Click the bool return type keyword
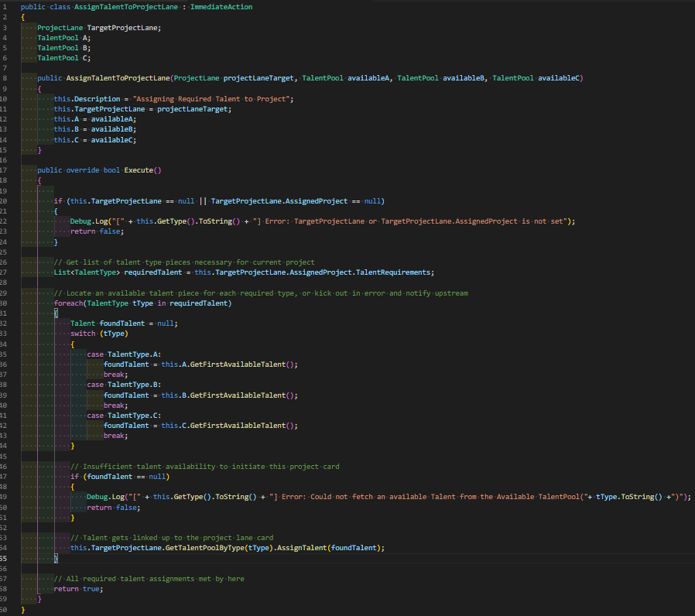 111,170
